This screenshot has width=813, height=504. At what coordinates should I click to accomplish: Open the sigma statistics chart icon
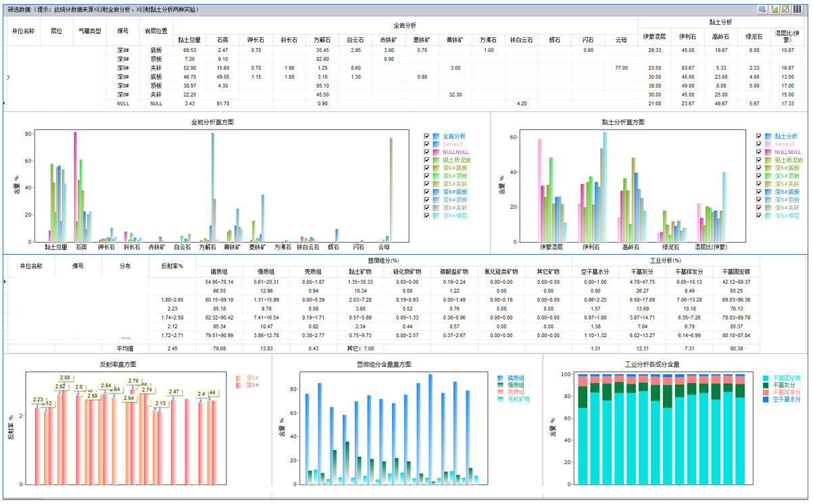774,9
